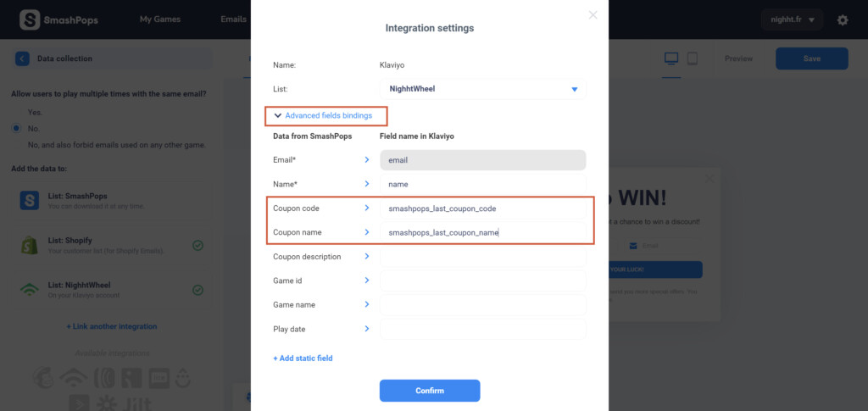Screen dimensions: 868x411
Task: Click the blue arrow next to Game id
Action: (x=366, y=280)
